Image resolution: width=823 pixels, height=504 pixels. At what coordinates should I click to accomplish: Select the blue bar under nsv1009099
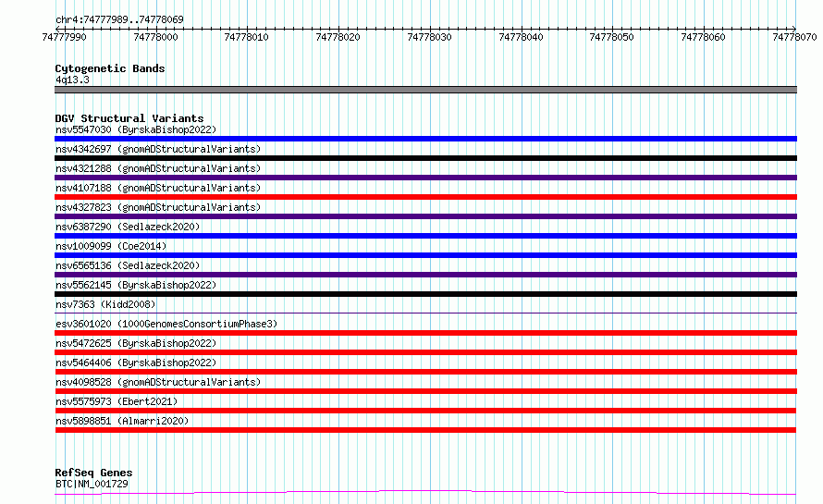(x=425, y=255)
